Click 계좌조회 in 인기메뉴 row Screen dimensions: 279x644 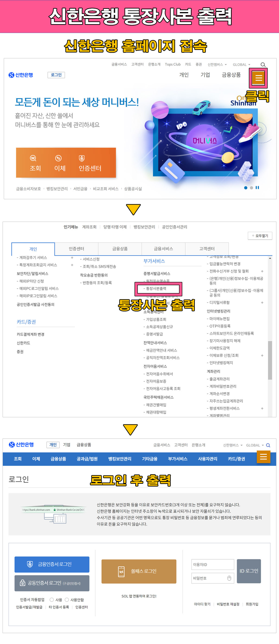pyautogui.click(x=89, y=227)
